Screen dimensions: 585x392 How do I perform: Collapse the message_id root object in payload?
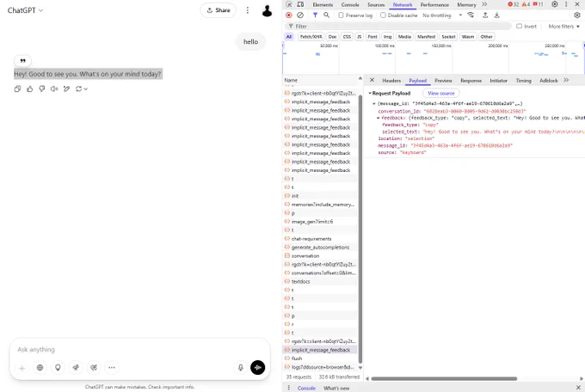coord(374,104)
